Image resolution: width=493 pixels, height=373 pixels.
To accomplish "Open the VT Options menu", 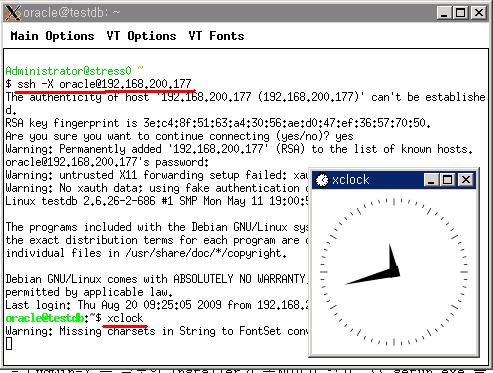I will click(x=141, y=36).
